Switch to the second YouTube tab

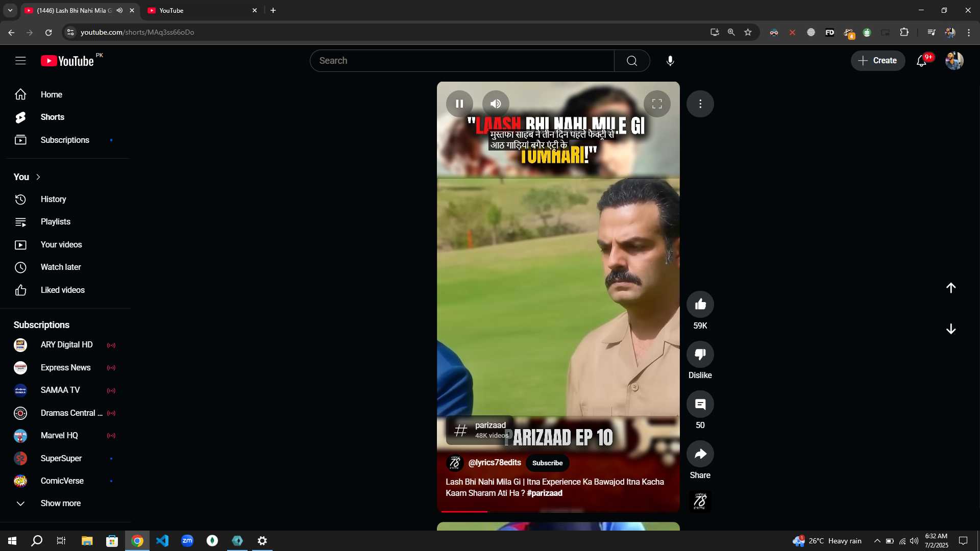point(202,10)
